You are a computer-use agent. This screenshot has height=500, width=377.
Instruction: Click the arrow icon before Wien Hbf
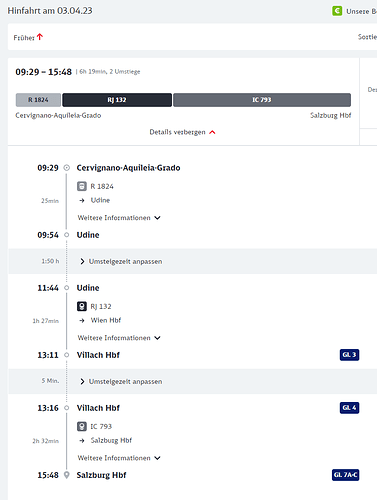pyautogui.click(x=82, y=320)
